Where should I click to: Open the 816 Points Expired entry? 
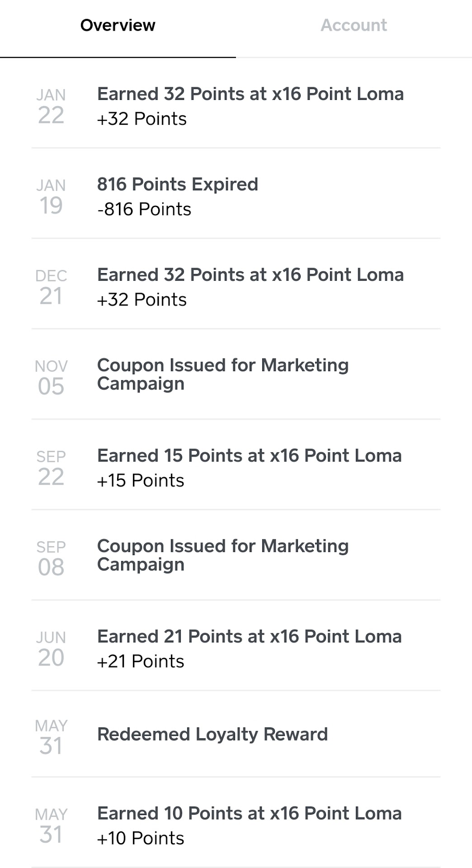(x=177, y=185)
